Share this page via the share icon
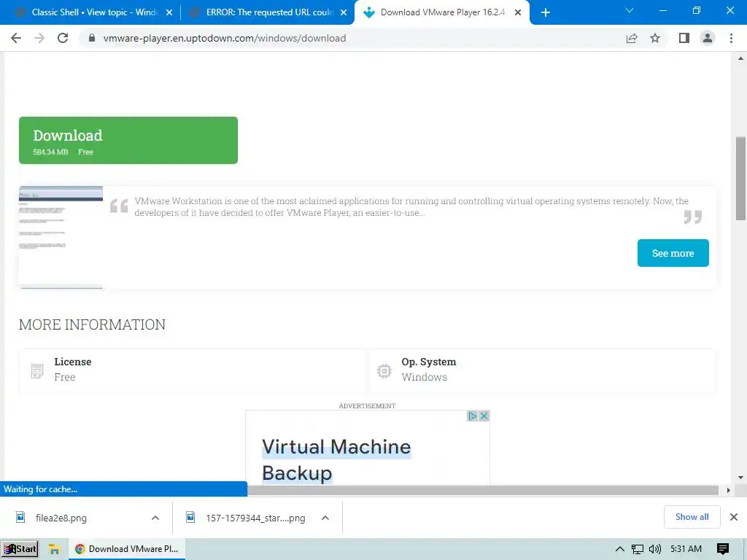Image resolution: width=747 pixels, height=560 pixels. point(632,38)
